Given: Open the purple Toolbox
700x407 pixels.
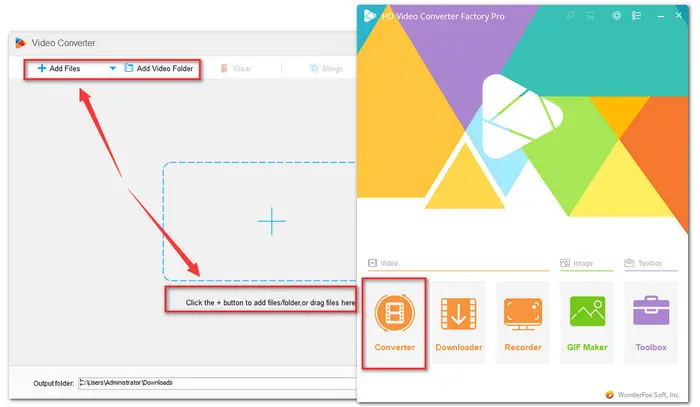Looking at the screenshot, I should coord(651,324).
